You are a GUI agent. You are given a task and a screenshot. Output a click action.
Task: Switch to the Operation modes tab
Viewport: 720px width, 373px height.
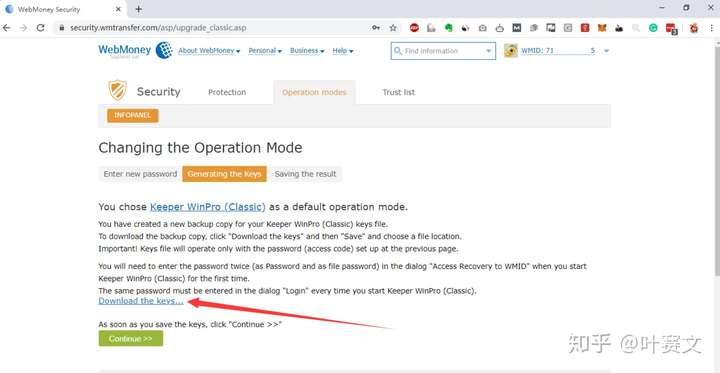pyautogui.click(x=314, y=92)
